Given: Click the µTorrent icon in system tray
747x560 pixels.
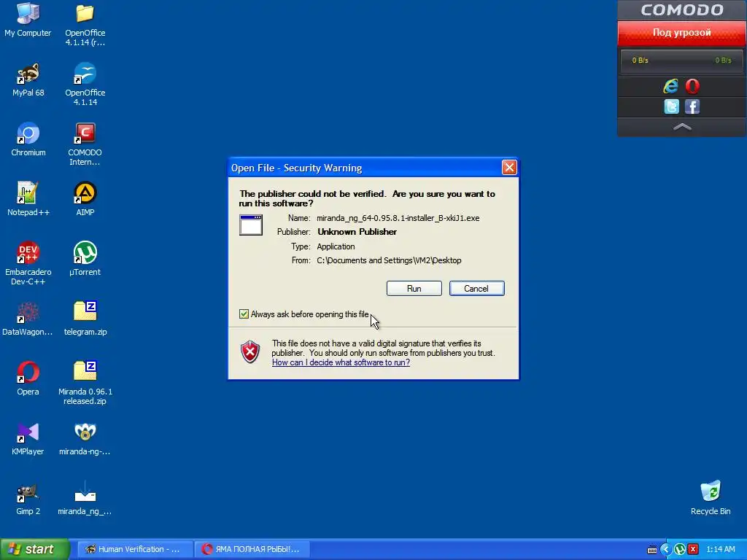Looking at the screenshot, I should [680, 550].
